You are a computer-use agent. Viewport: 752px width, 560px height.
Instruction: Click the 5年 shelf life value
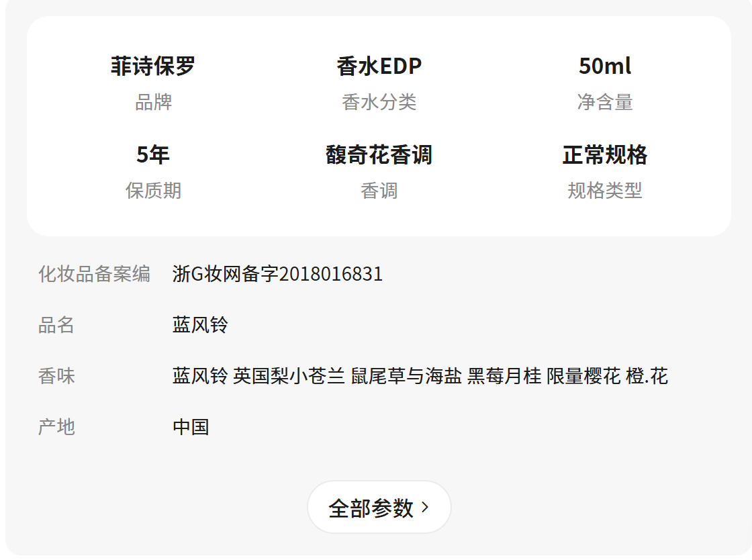(153, 155)
